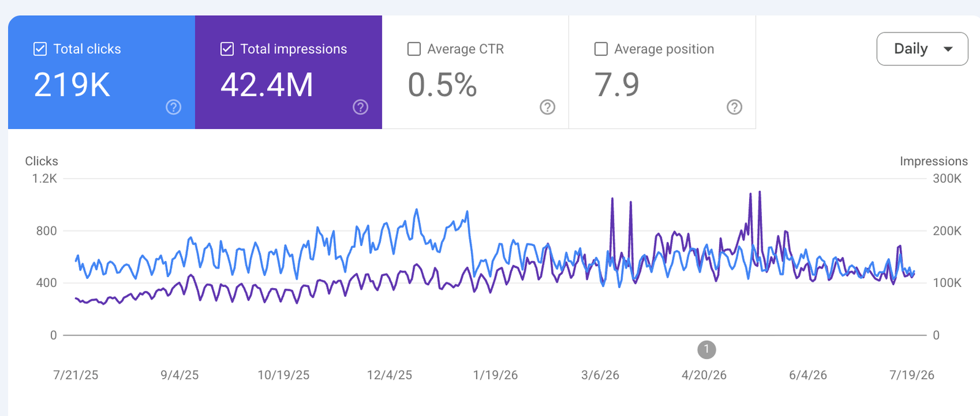Click the 219K total clicks value
Screen dimensions: 980x416
point(72,84)
